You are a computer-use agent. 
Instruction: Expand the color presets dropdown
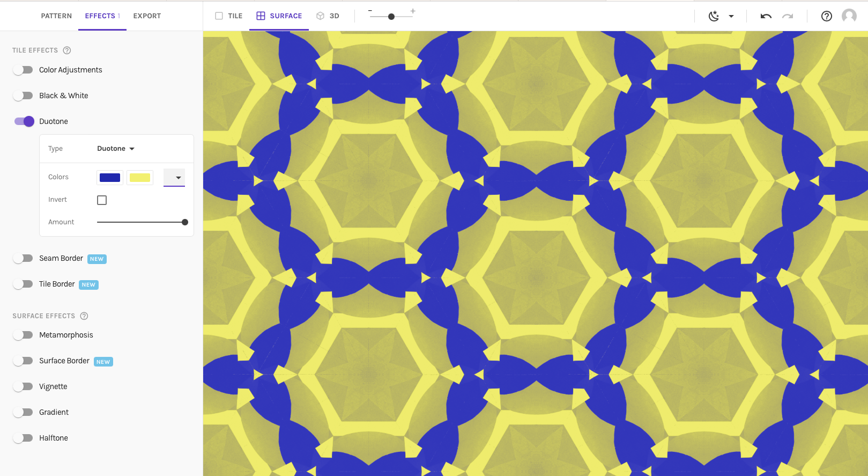[174, 178]
